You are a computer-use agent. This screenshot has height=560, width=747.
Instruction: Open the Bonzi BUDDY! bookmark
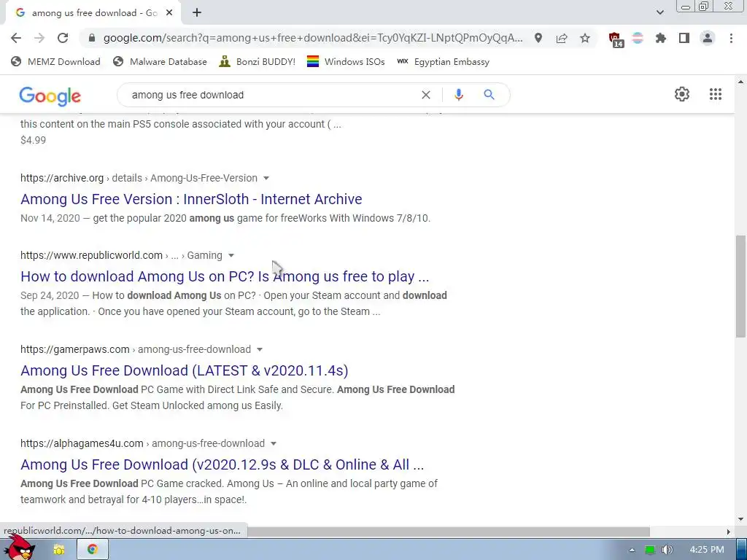(x=258, y=61)
